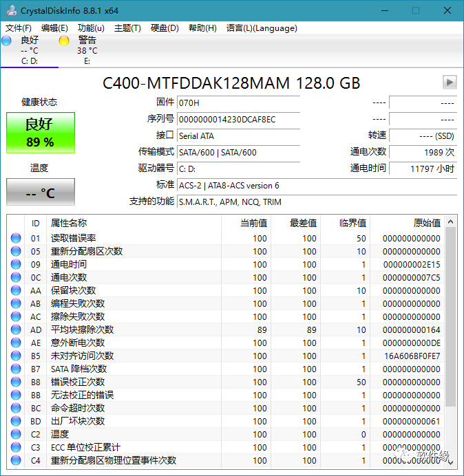Click the power-on count value 1989 次
This screenshot has width=464, height=476.
click(423, 152)
